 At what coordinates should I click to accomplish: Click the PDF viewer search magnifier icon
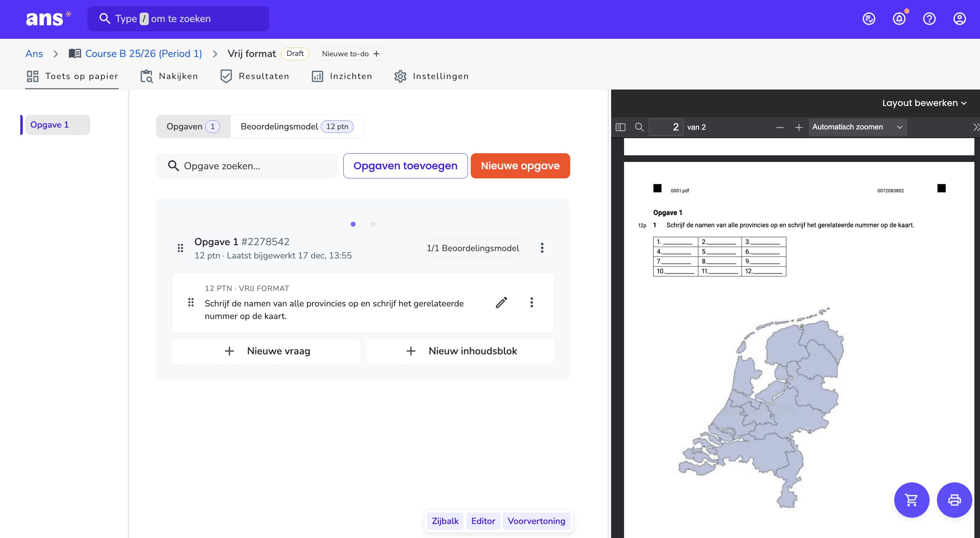click(639, 127)
